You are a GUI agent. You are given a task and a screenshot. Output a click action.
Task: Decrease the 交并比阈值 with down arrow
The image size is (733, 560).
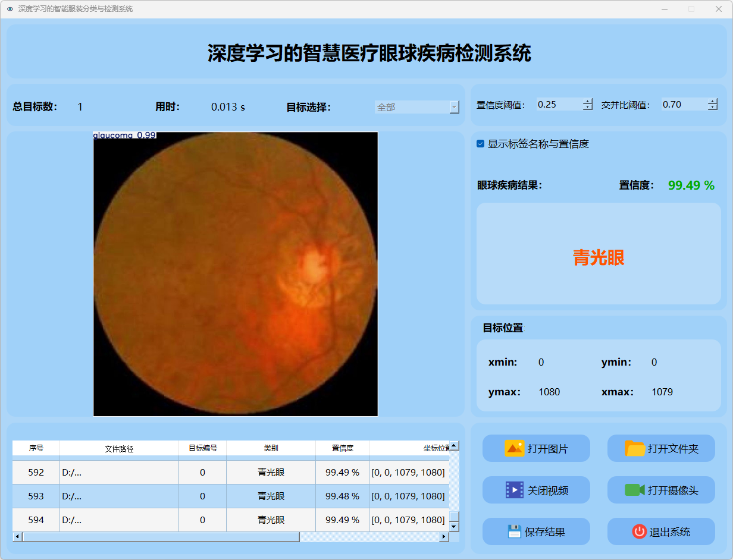tap(713, 108)
